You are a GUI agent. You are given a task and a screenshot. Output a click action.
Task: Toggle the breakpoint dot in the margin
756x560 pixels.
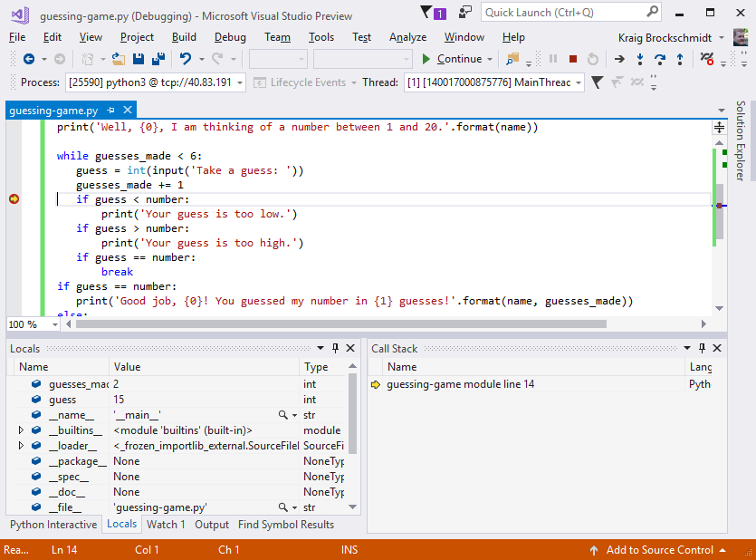pyautogui.click(x=14, y=198)
